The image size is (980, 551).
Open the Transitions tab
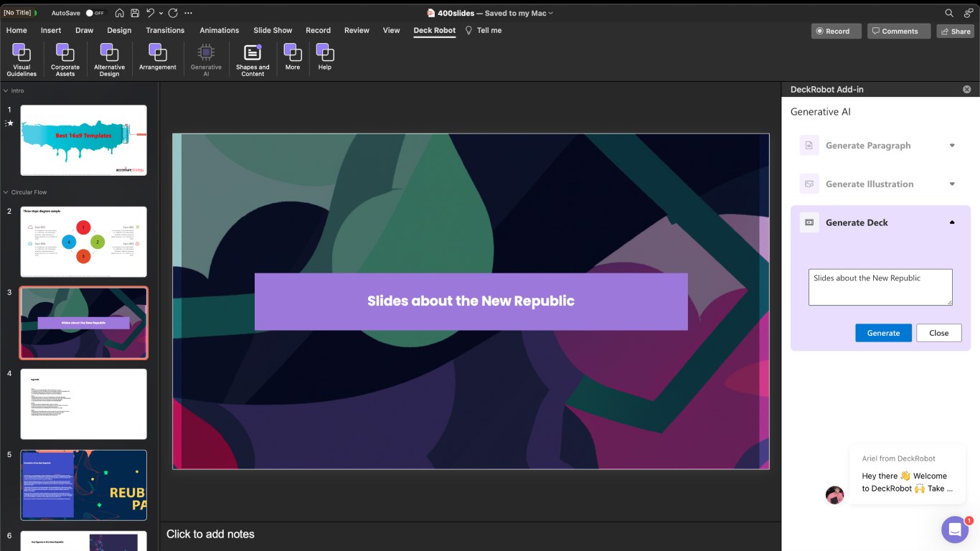(x=165, y=30)
